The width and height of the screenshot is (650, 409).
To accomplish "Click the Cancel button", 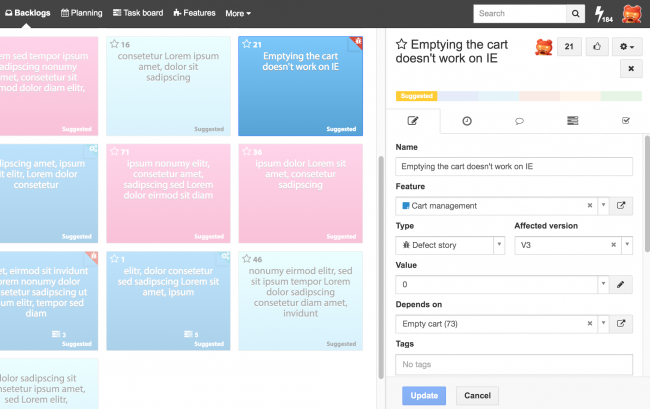I will 477,396.
